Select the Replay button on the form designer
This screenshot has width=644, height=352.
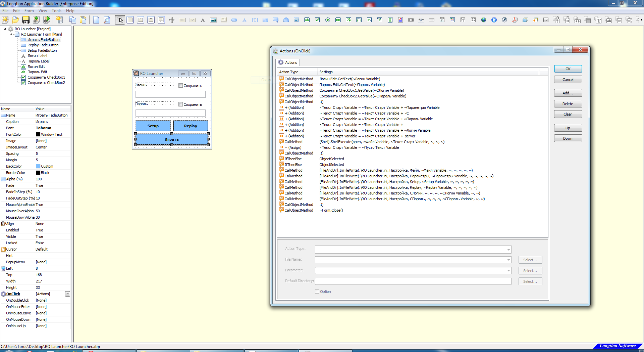[x=191, y=126]
